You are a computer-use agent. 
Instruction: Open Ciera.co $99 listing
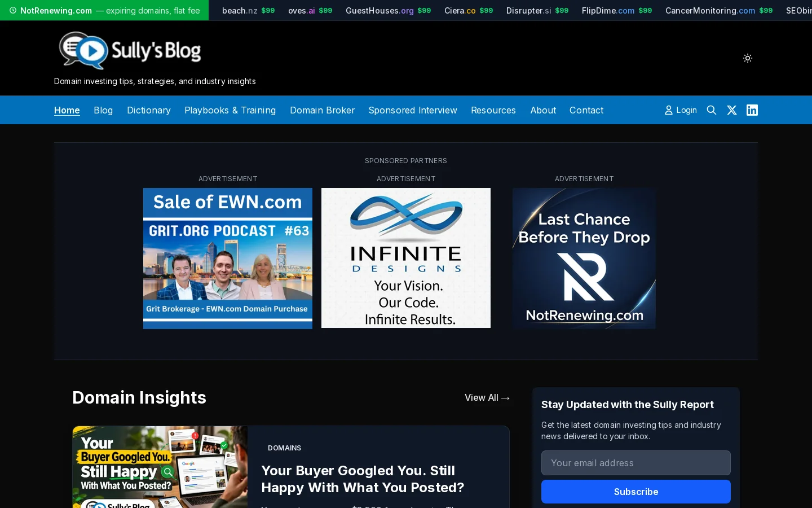pos(469,10)
